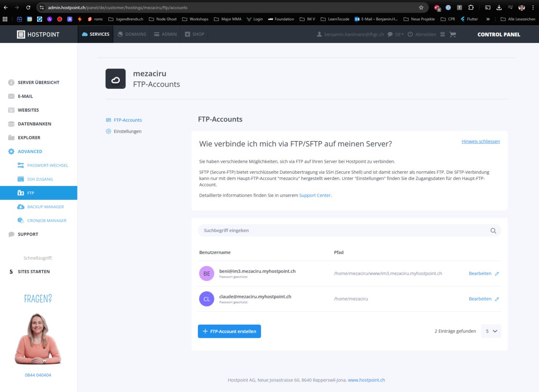Open the Workshops bookmark folder

pos(195,19)
